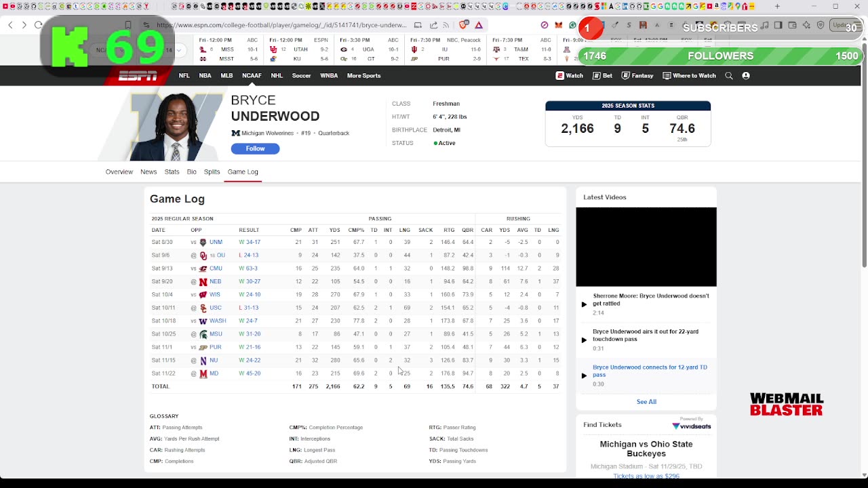Click the ESPN search magnifier icon
Image resolution: width=868 pixels, height=488 pixels.
(729, 76)
